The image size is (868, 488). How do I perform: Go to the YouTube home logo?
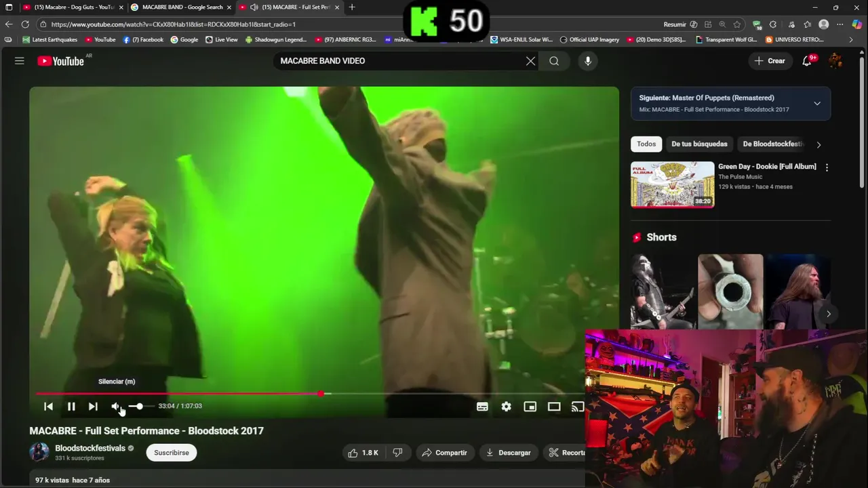click(x=60, y=61)
